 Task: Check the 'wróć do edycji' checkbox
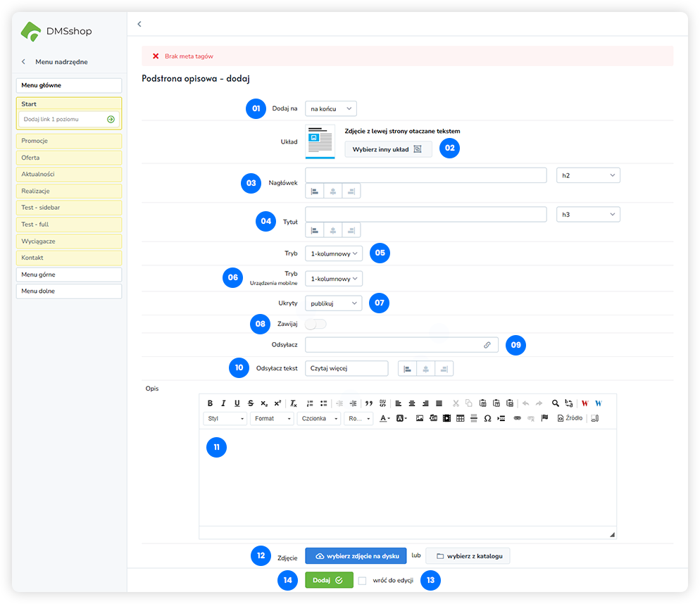click(362, 581)
